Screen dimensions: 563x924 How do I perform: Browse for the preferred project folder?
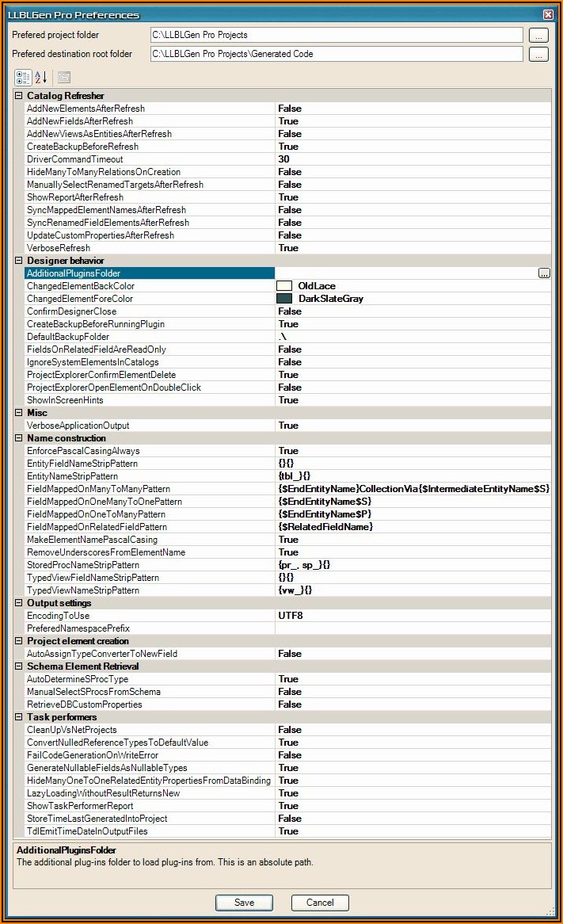tap(538, 36)
